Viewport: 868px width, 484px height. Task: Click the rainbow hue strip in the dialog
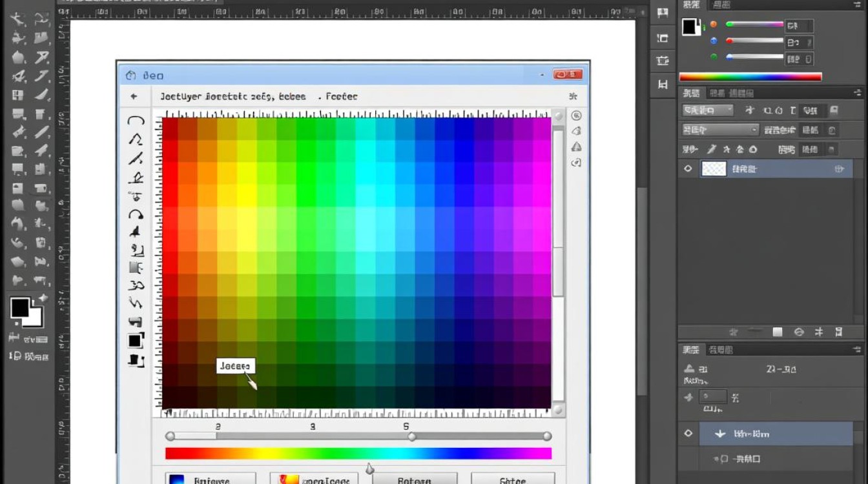point(358,454)
